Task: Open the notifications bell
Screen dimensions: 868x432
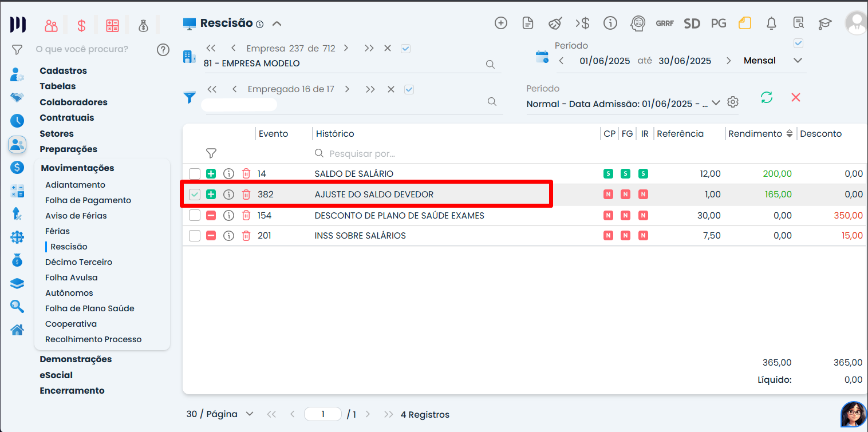Action: (772, 23)
